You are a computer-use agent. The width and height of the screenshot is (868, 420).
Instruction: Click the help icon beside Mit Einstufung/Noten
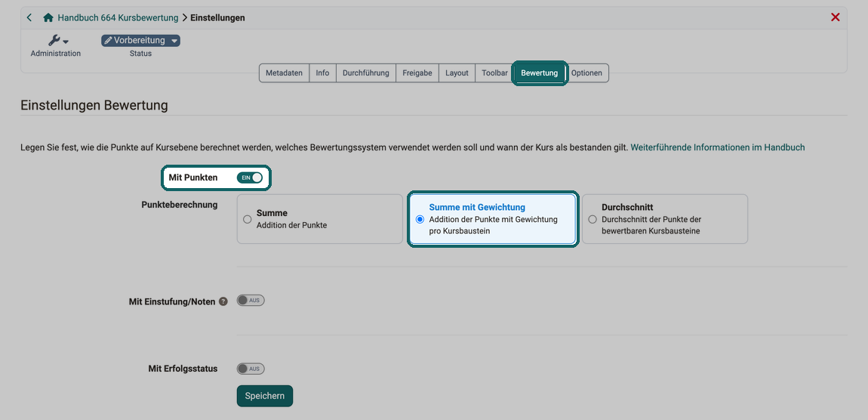(223, 302)
